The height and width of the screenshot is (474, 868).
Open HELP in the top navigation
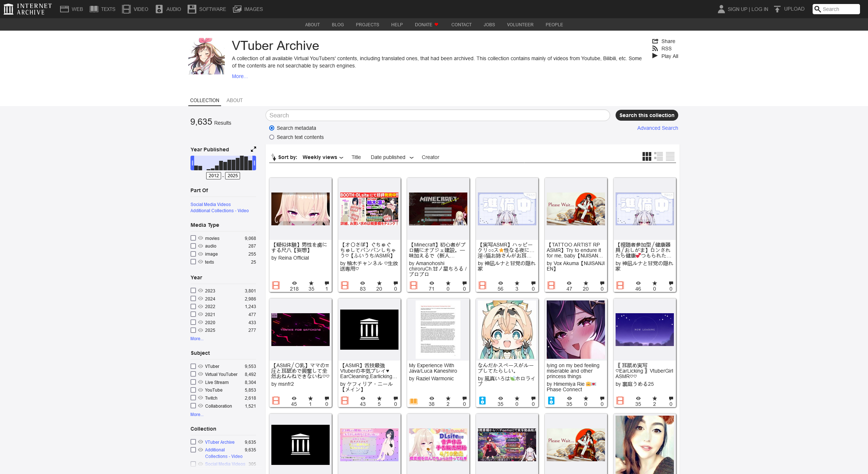[x=397, y=24]
